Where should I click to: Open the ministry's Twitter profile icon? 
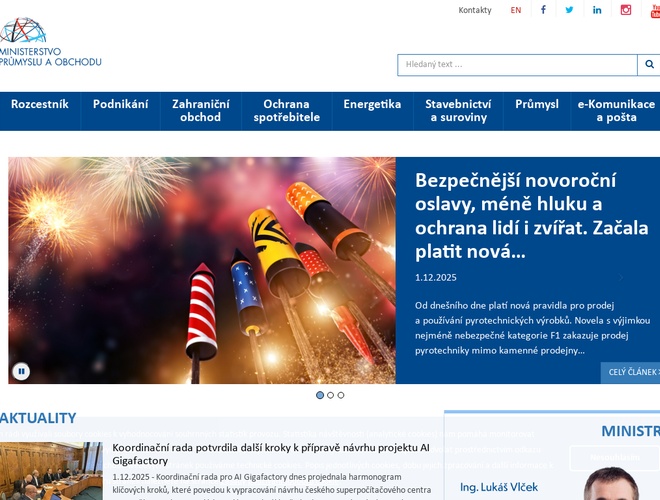tap(570, 10)
